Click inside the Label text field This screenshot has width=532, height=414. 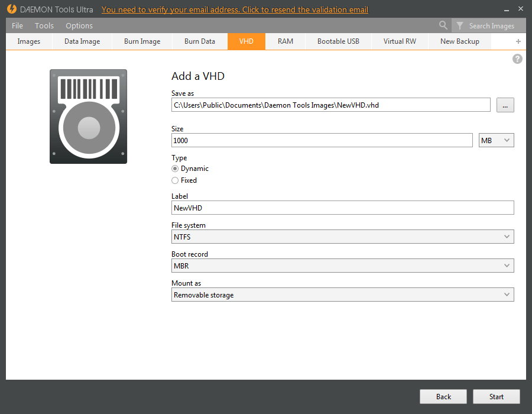tap(343, 208)
